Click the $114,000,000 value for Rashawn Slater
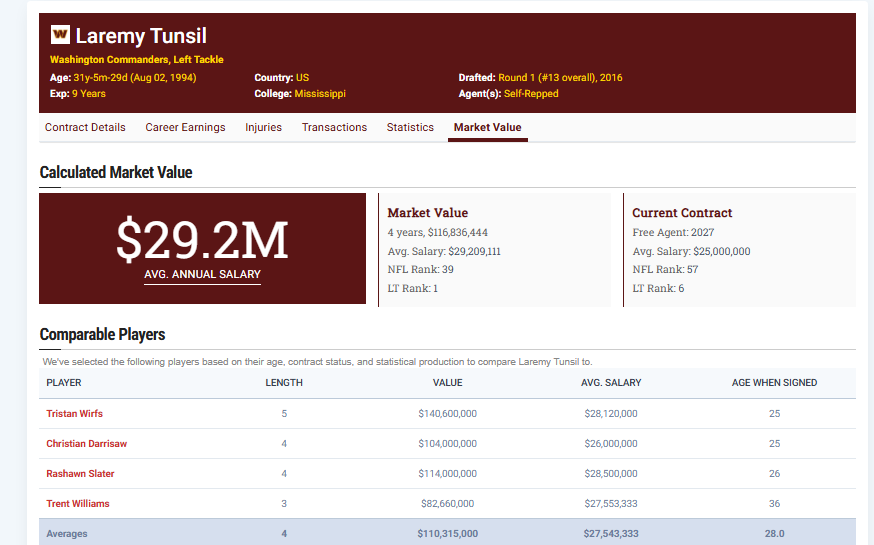874x545 pixels. coord(448,474)
